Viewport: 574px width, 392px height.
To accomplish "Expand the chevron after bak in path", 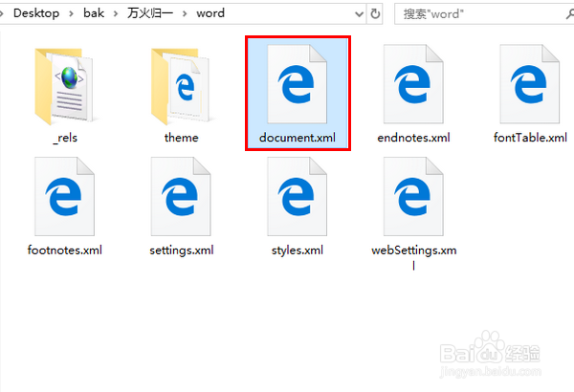I will pos(116,14).
